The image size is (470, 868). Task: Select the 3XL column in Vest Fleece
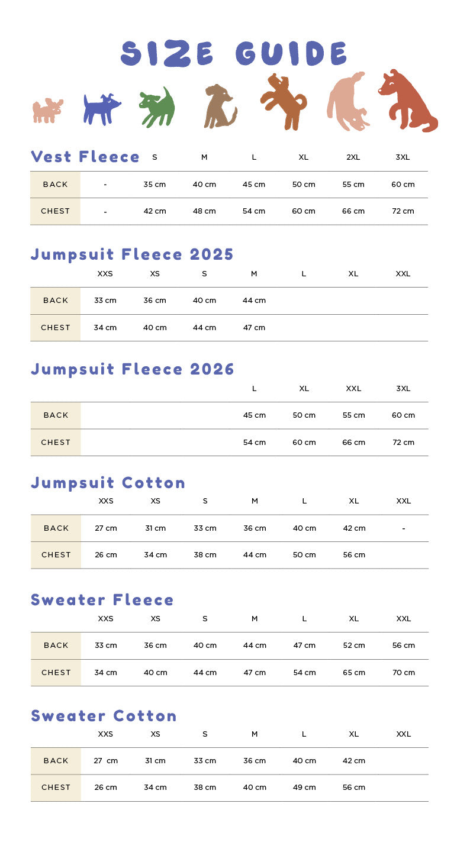click(403, 157)
